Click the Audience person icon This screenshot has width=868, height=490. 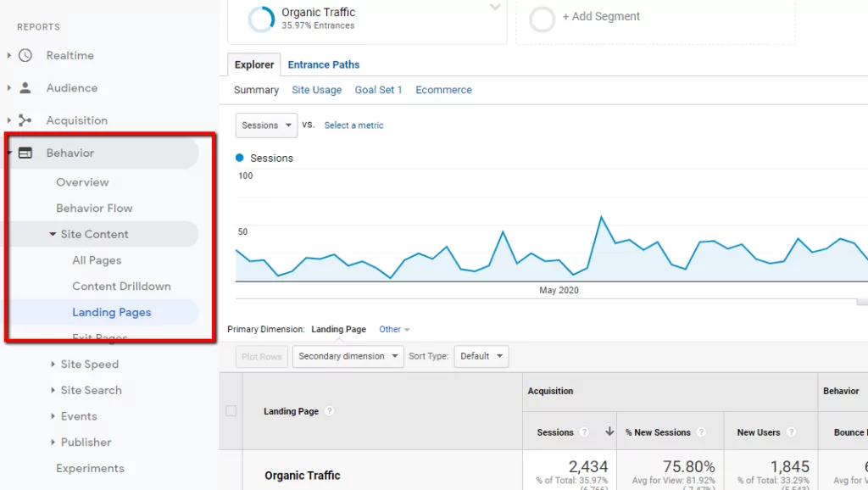coord(25,87)
